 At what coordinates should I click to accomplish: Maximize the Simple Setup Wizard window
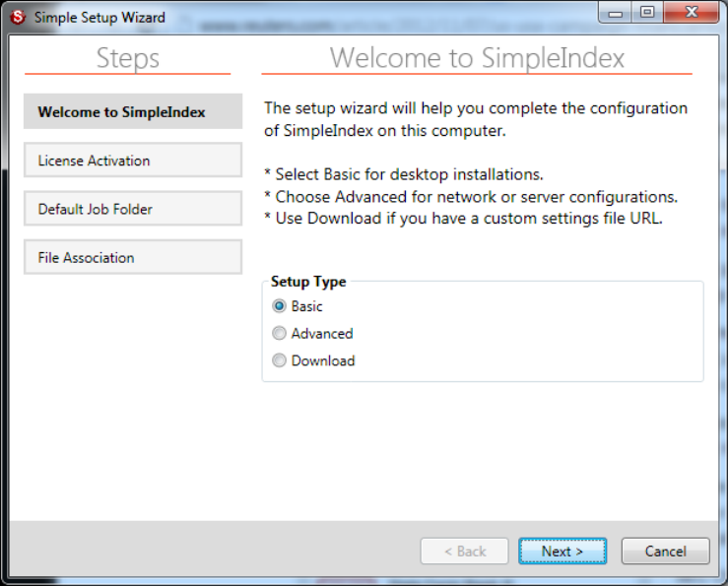[x=646, y=14]
